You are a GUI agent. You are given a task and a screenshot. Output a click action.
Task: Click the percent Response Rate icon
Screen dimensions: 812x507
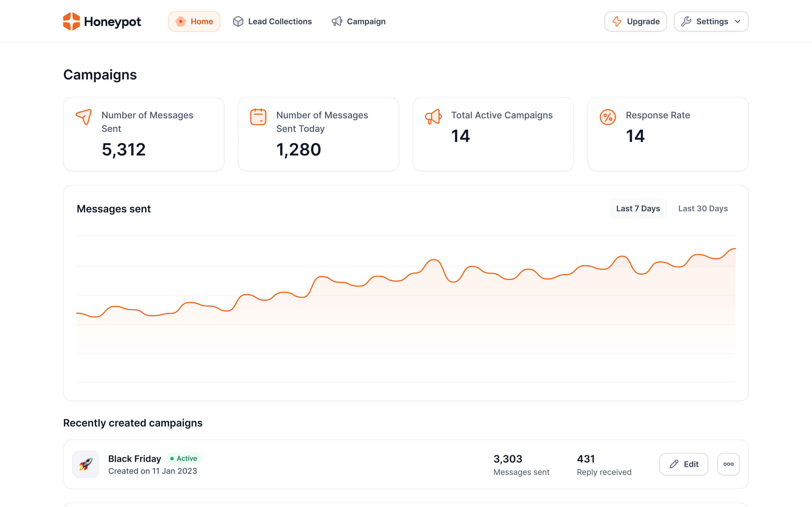[x=608, y=117]
